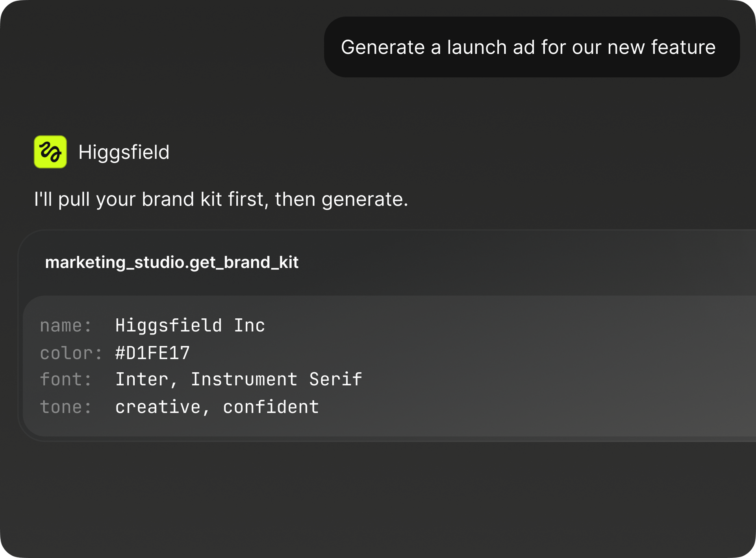This screenshot has height=558, width=756.
Task: Click the reply 'I'll pull your brand kit first, then generate.'
Action: pos(221,199)
